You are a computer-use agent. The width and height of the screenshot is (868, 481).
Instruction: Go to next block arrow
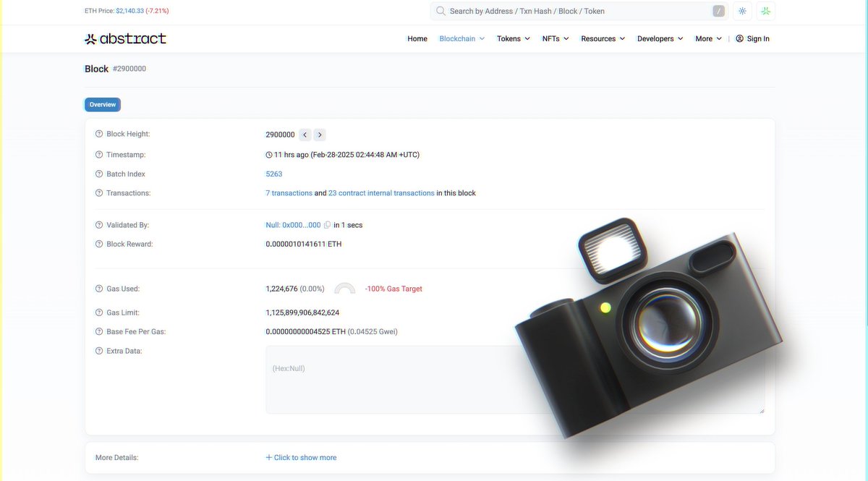[x=320, y=135]
